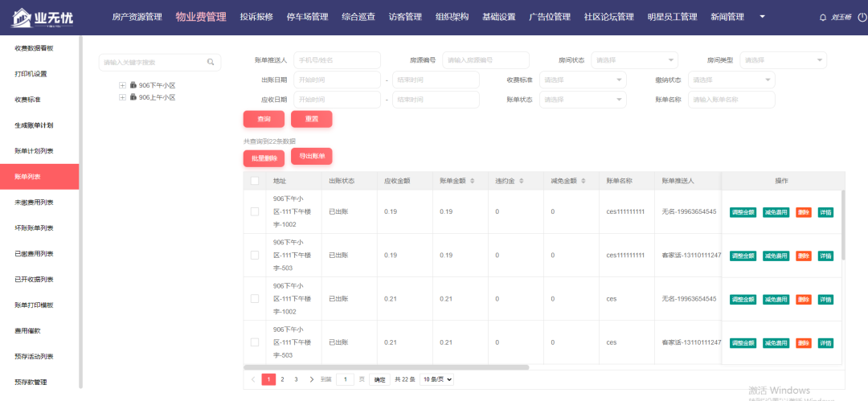Open the 房间状态 dropdown
Screen dimensions: 868x401
(x=634, y=59)
